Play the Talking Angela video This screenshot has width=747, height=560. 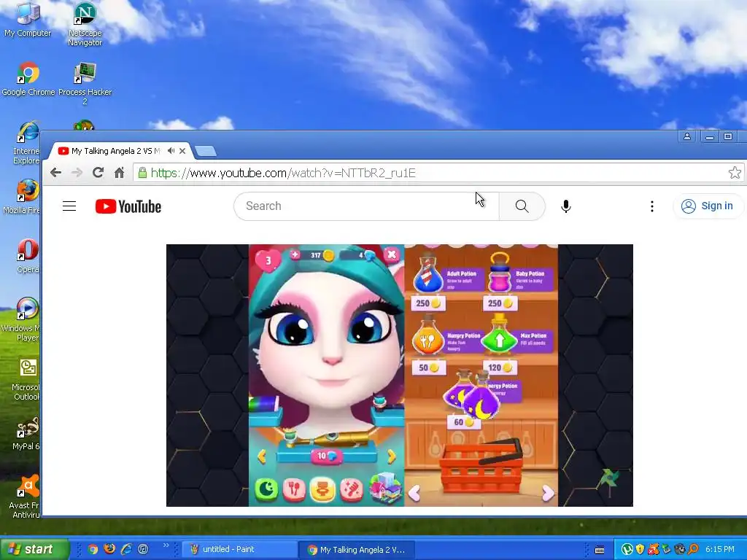point(400,376)
